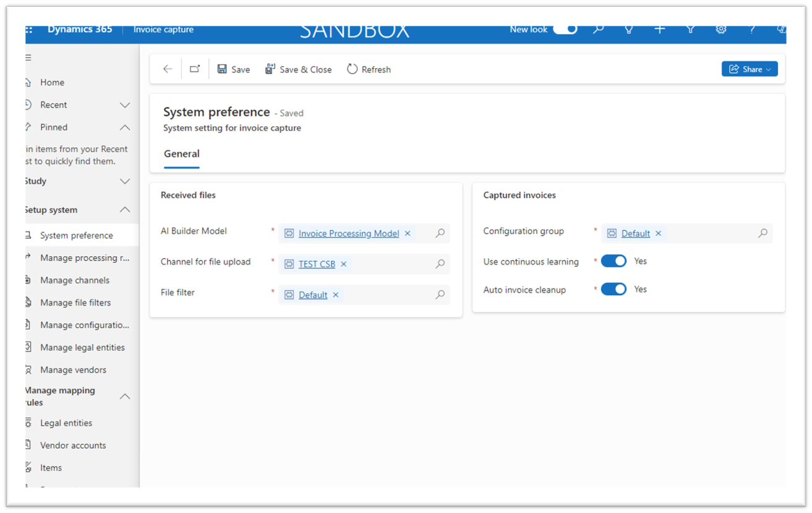
Task: Open the Invoice Processing Model link
Action: click(x=348, y=233)
